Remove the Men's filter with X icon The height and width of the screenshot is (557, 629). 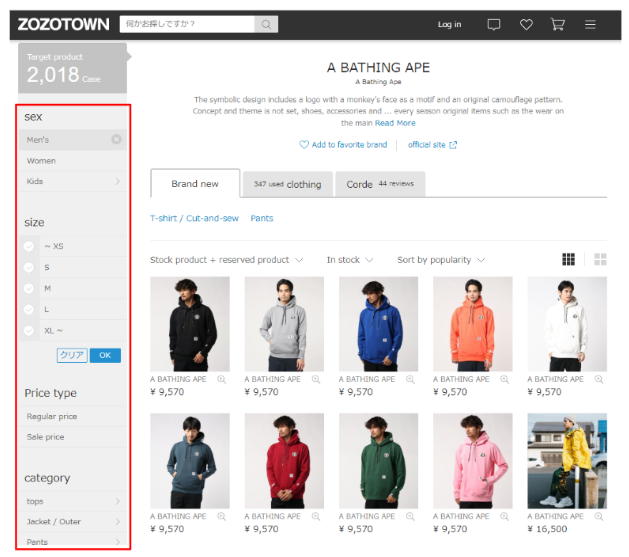point(116,139)
